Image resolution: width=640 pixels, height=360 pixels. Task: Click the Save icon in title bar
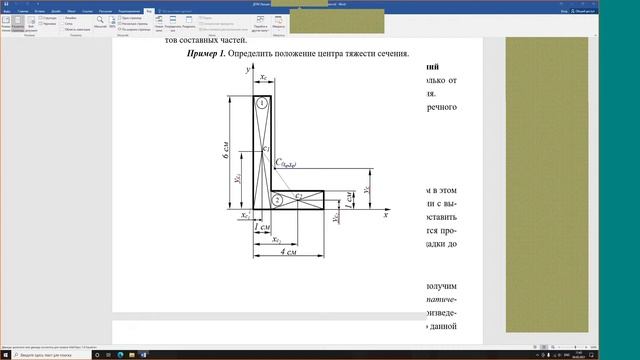pos(6,4)
